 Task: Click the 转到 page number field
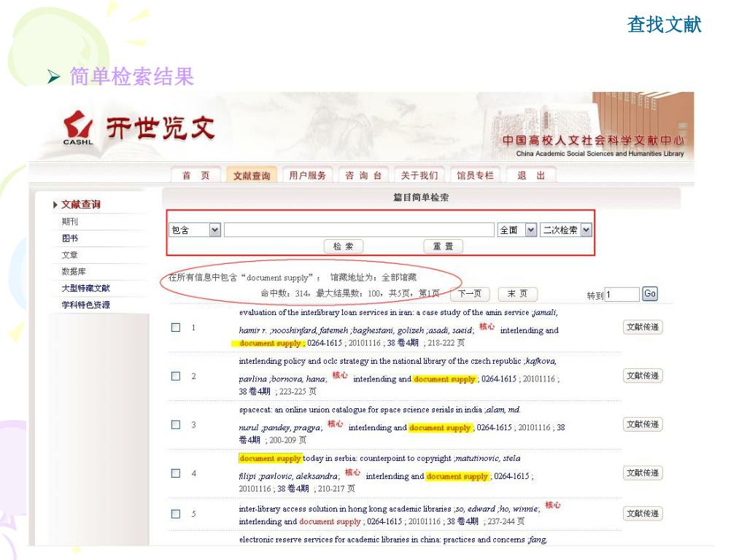(x=622, y=295)
